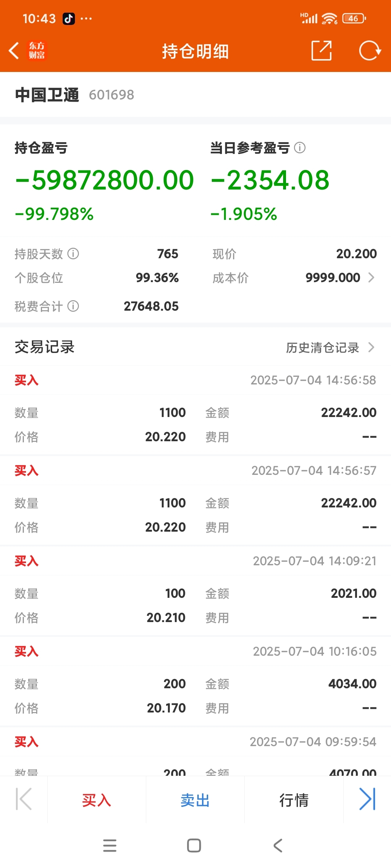
Task: Tap the 卖出 button in bottom bar
Action: coord(195,800)
